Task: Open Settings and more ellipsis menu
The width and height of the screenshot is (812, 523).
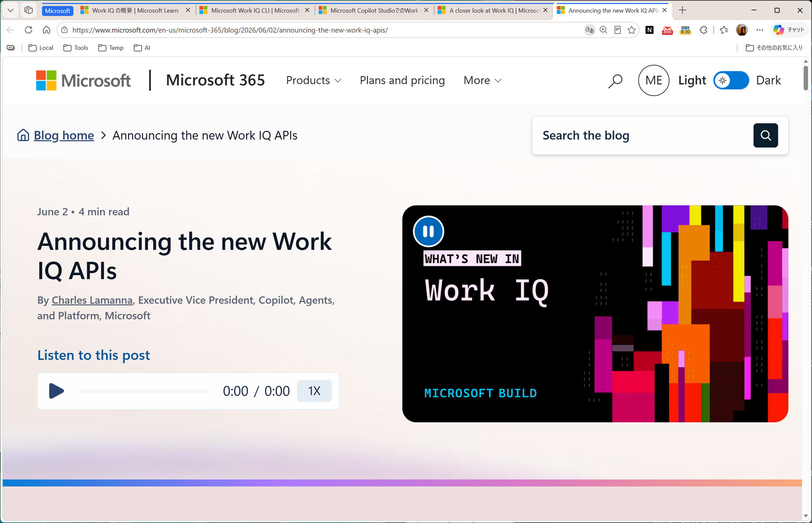Action: point(760,30)
